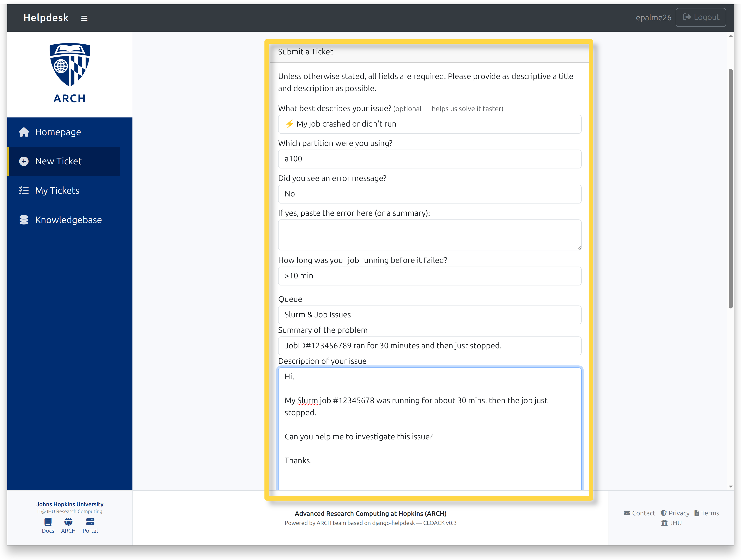Open the Contact link in footer
741x560 pixels.
pos(639,513)
